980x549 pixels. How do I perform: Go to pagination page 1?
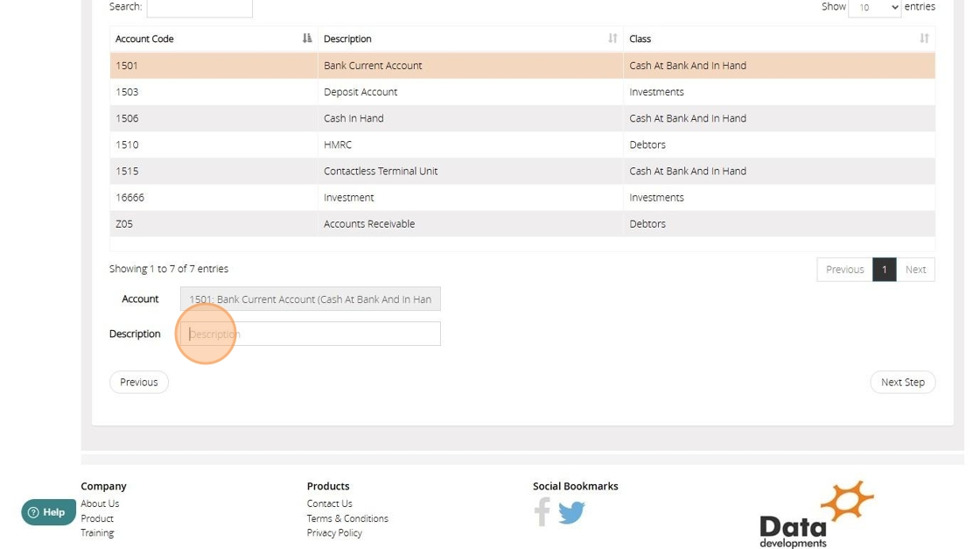pos(884,270)
